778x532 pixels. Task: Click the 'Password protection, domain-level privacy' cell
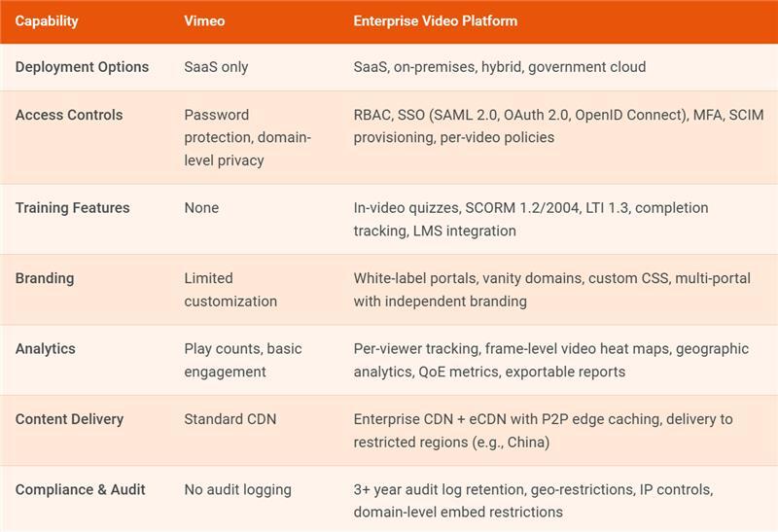pos(247,137)
